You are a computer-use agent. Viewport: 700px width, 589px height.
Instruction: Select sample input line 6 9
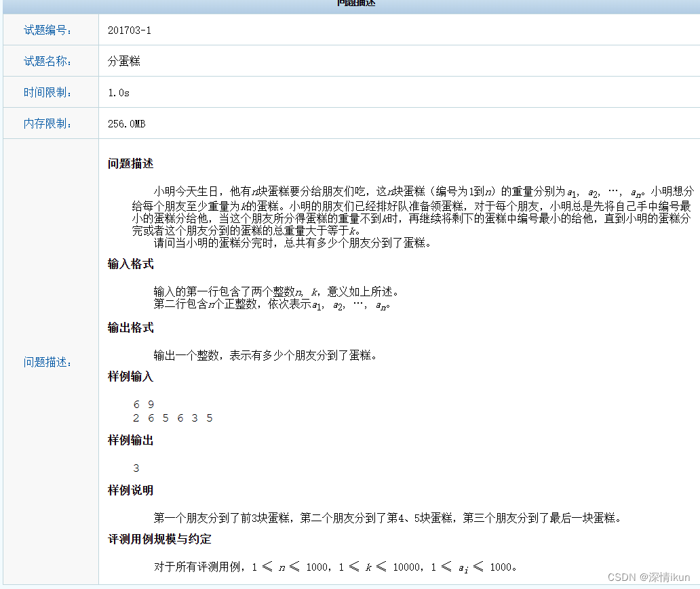point(144,405)
